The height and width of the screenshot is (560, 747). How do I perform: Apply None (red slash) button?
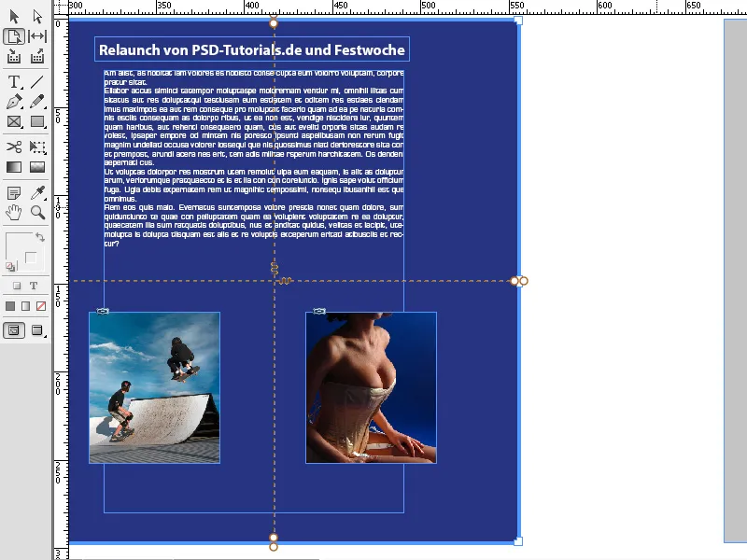tap(41, 306)
